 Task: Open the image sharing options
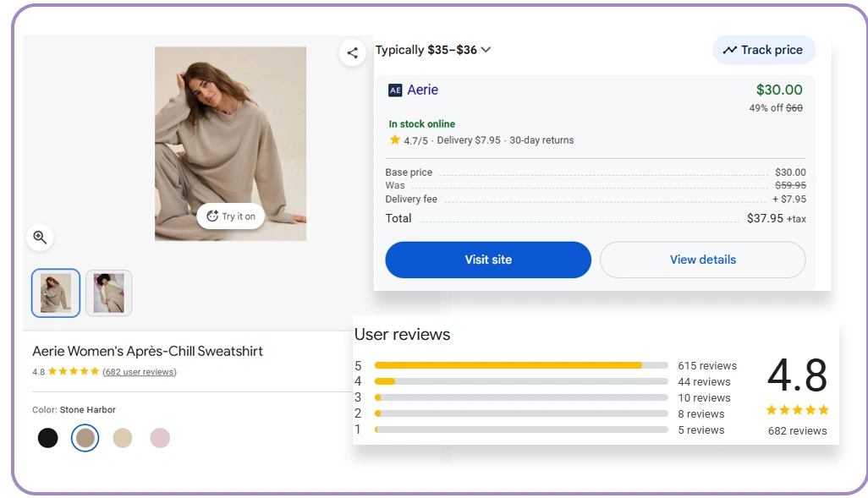pyautogui.click(x=353, y=52)
